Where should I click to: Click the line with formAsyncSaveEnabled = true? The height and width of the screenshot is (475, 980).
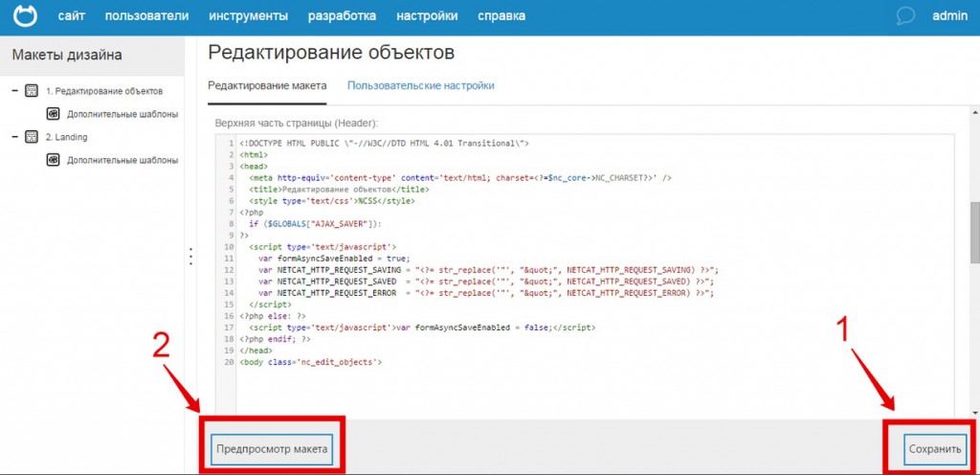point(334,259)
